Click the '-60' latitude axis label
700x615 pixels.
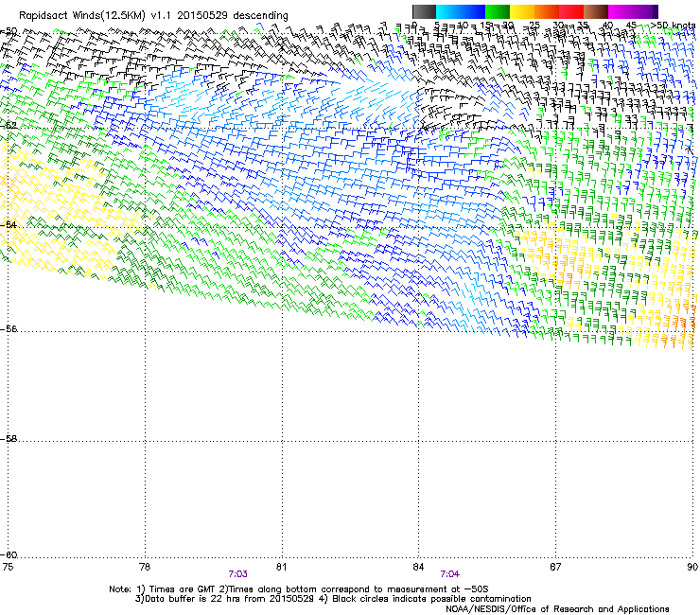click(x=9, y=554)
